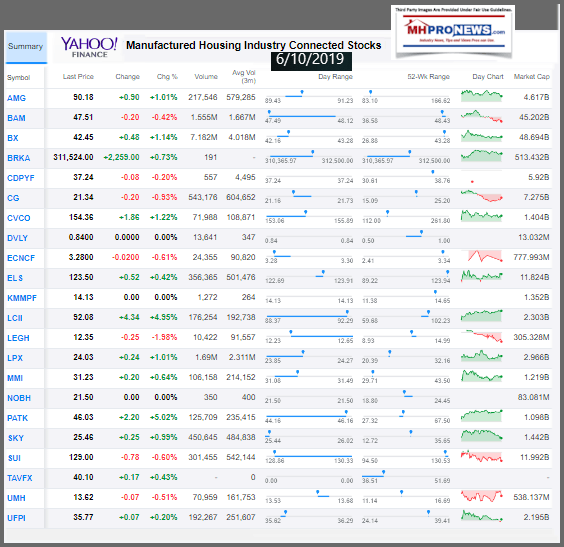The height and width of the screenshot is (547, 564).
Task: Select CVCO last price 154.36
Action: click(x=81, y=217)
